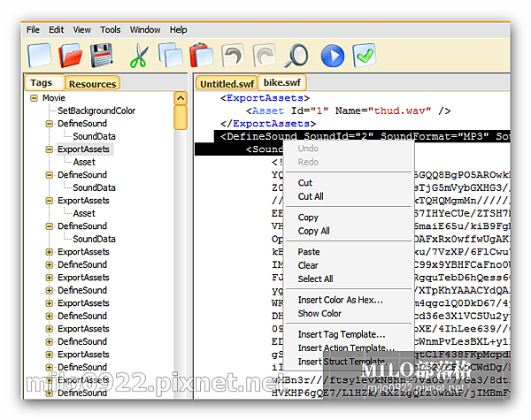Click the Redo arrow toolbar icon
Viewport: 531px width, 420px height.
pyautogui.click(x=264, y=55)
